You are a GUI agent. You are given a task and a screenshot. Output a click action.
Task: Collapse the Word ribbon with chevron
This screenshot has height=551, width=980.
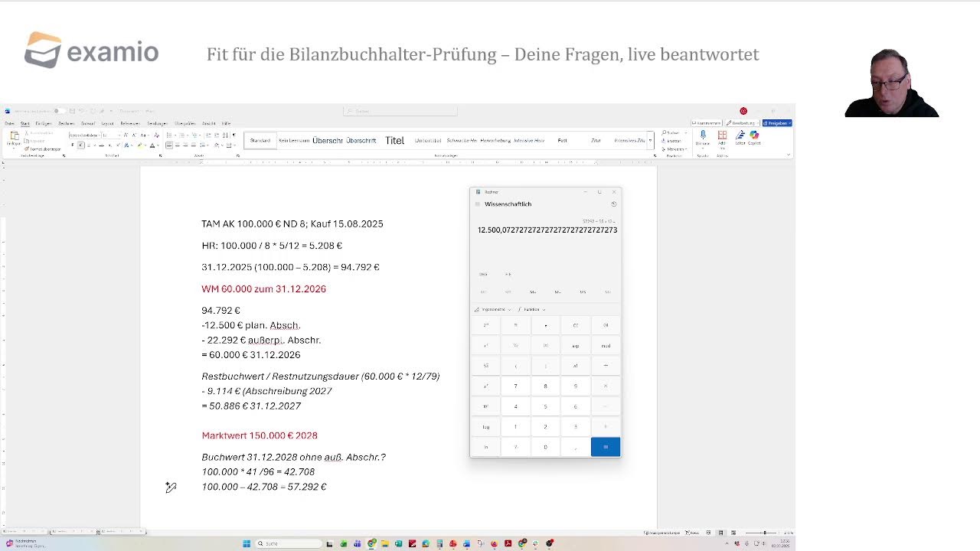789,155
